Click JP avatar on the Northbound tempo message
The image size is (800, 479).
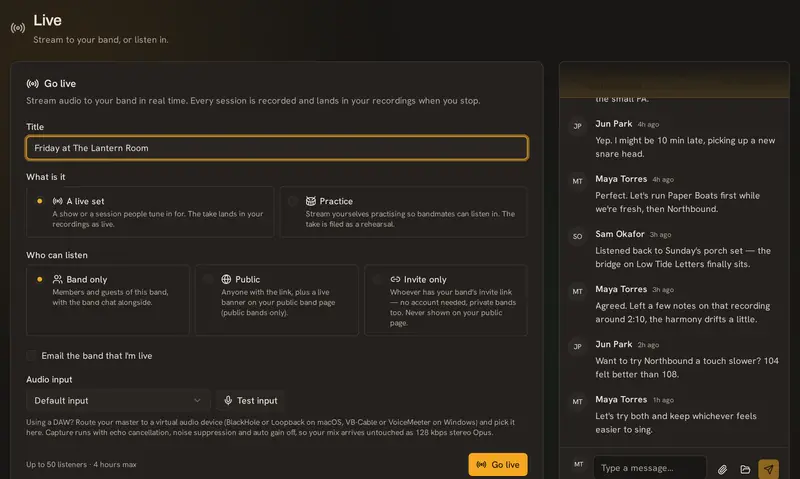578,346
